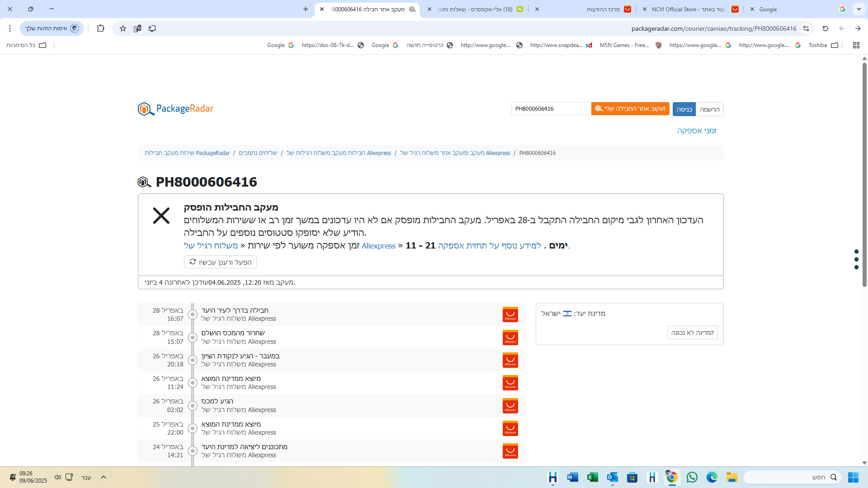868x488 pixels.
Task: Click the tracking number input field
Action: pos(551,109)
